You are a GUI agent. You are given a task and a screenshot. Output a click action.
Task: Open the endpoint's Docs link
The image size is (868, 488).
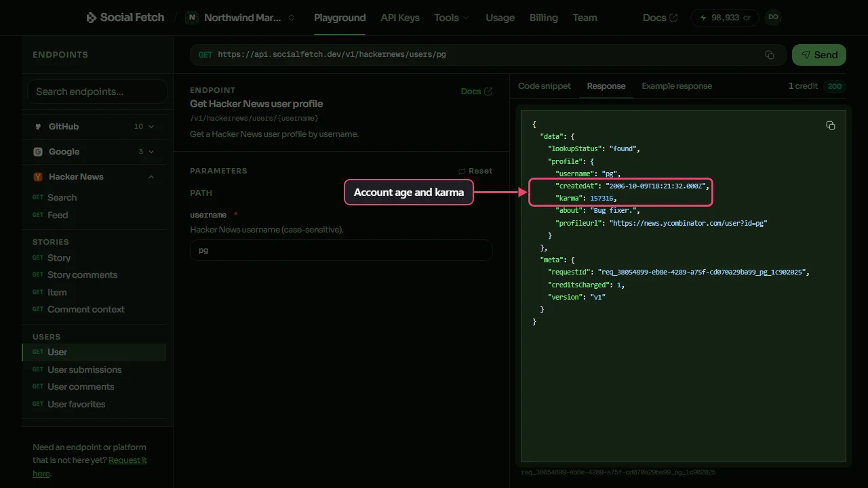(477, 91)
